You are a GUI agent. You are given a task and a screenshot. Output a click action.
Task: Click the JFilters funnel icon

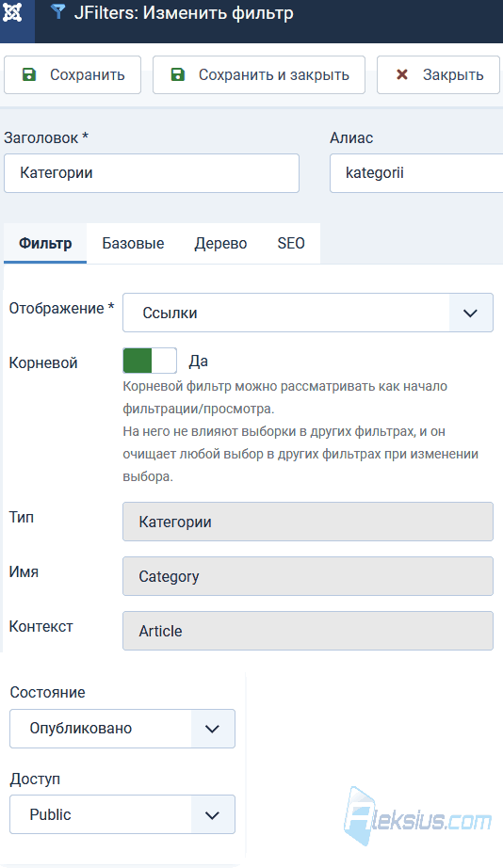coord(57,11)
